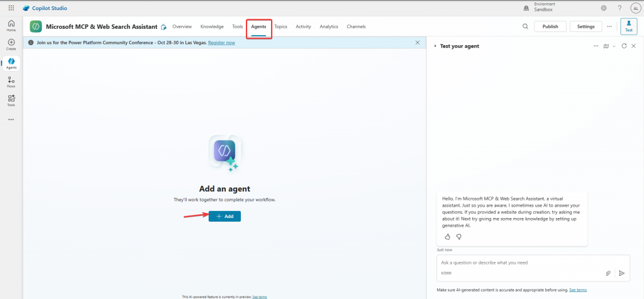Open Tools in the left sidebar

pos(11,101)
